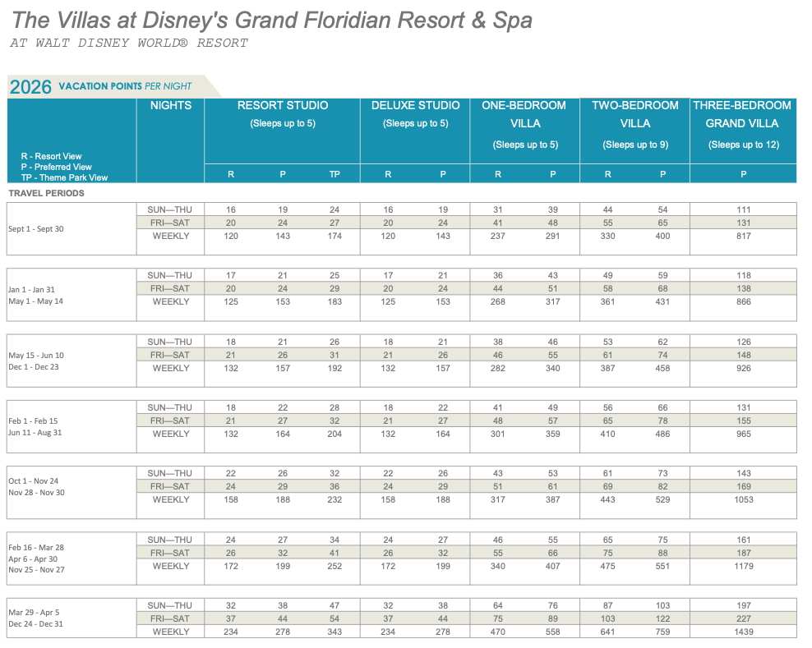Click the Grand Villa weekly value "1053"
This screenshot has width=812, height=648.
point(744,500)
